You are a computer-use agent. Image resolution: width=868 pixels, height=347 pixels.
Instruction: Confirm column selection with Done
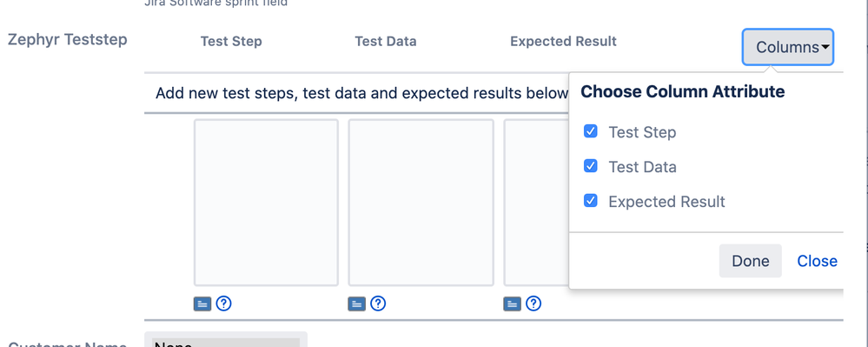tap(751, 261)
